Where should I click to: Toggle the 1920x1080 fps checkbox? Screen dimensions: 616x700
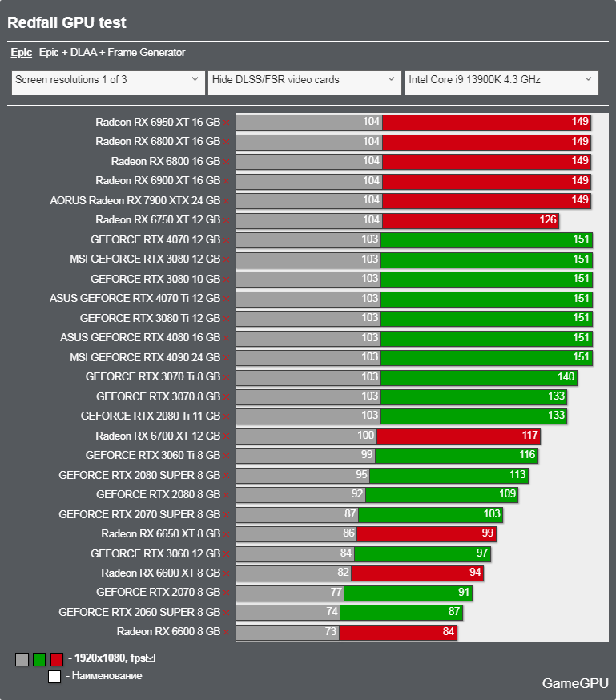tap(151, 658)
